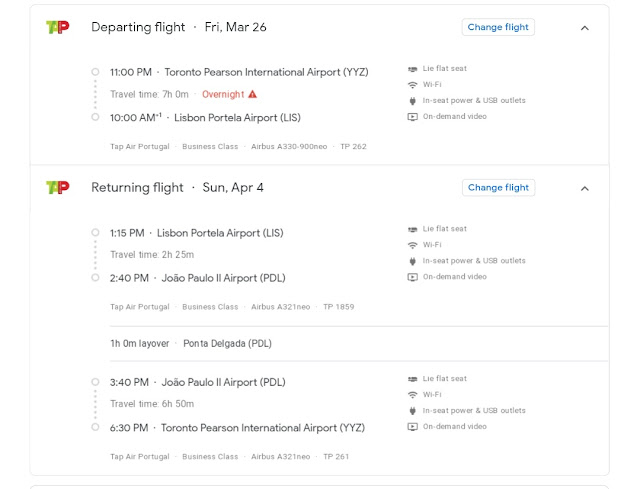
Task: Click the power outlet icon on Lisbon to PDL leg
Action: click(x=412, y=261)
